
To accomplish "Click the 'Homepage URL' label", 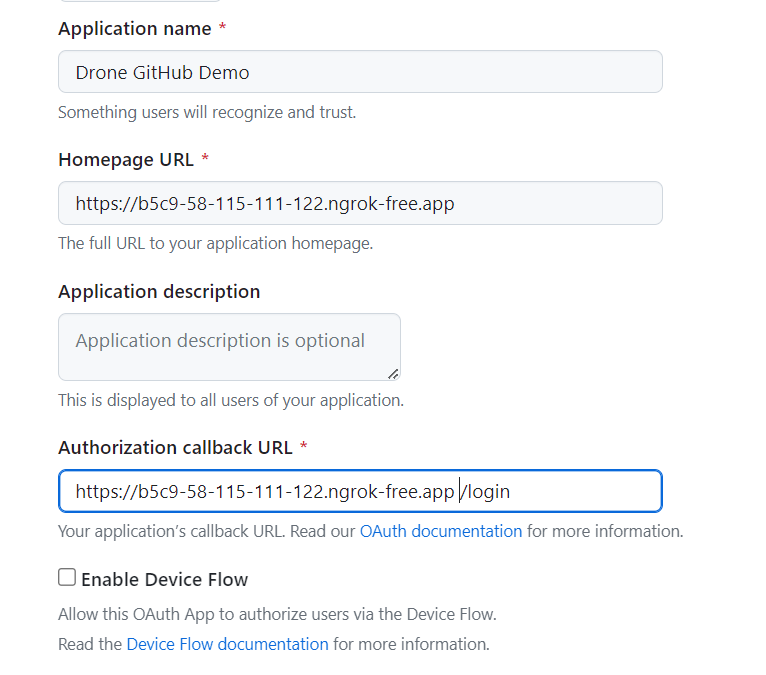I will (126, 160).
